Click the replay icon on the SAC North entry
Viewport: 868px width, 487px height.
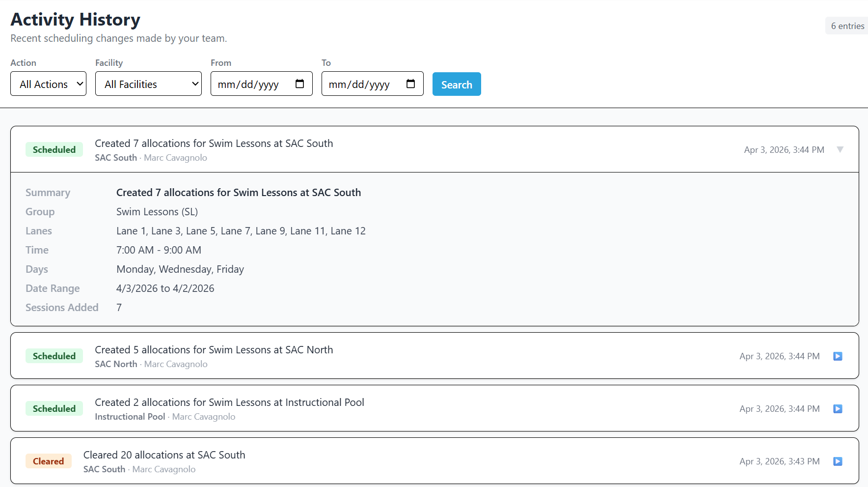click(x=838, y=356)
